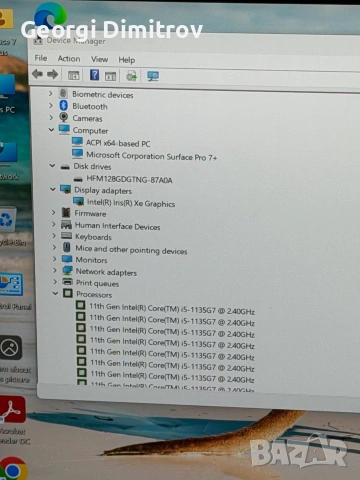Collapse the Disk drives category
Screen dimensions: 360x480
(x=52, y=165)
